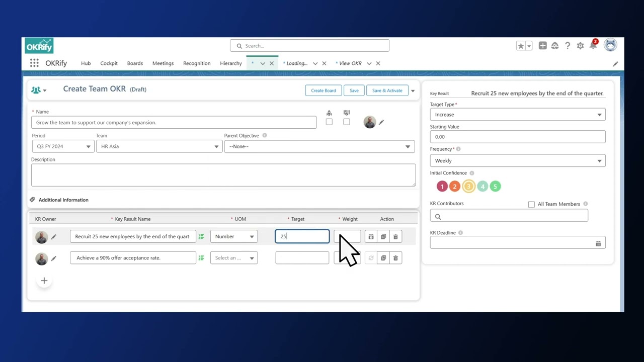
Task: Switch to the Loading... tab
Action: click(x=297, y=63)
